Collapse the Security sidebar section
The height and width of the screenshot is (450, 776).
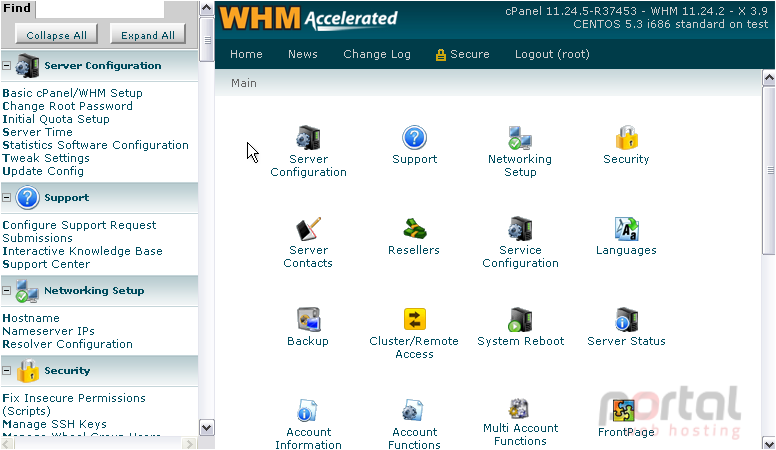point(6,370)
